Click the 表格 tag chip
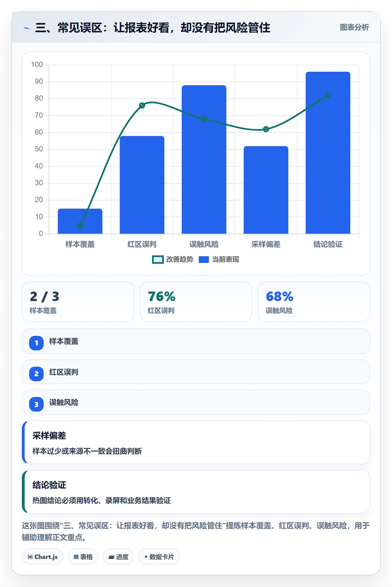 point(83,557)
